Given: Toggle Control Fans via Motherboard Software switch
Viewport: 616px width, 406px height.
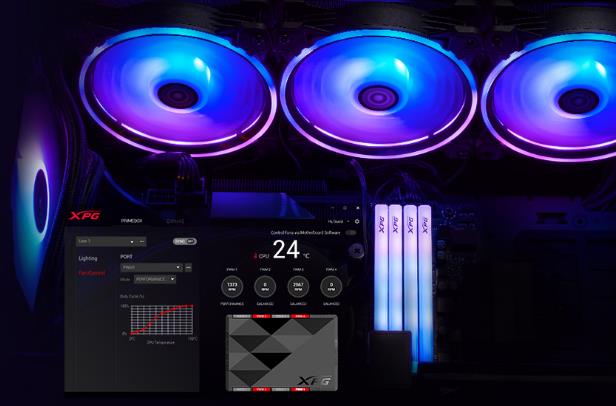Looking at the screenshot, I should [351, 232].
